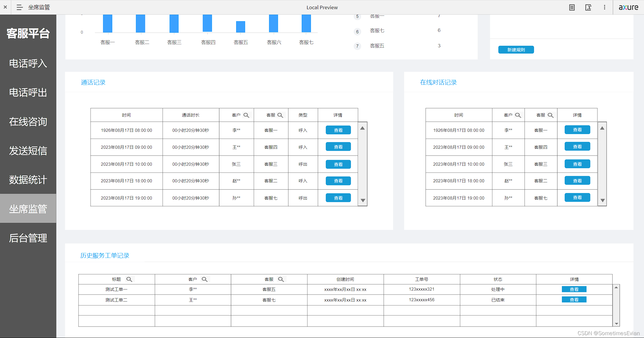644x338 pixels.
Task: Go to 电话呼入 in sidebar
Action: click(28, 63)
